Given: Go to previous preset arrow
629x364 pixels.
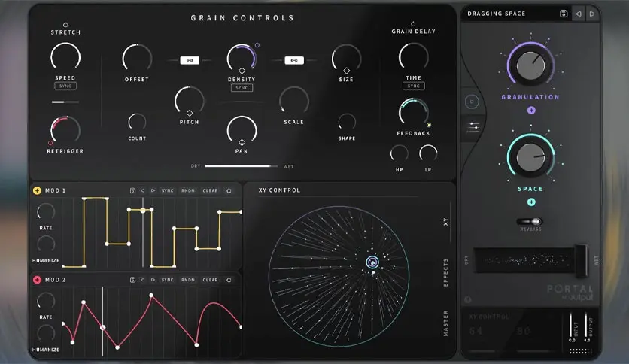Looking at the screenshot, I should click(578, 14).
